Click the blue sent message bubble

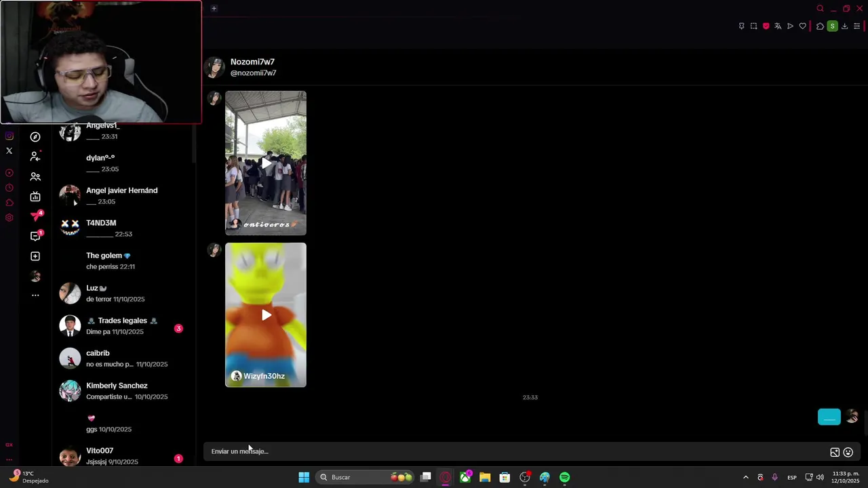tap(829, 417)
